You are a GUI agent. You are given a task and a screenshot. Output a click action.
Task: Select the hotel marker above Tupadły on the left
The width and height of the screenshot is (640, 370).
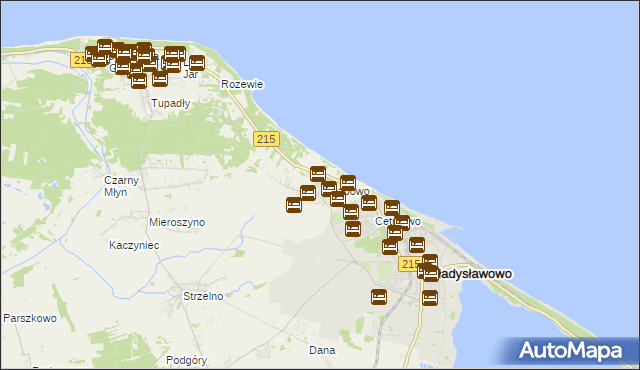139,81
